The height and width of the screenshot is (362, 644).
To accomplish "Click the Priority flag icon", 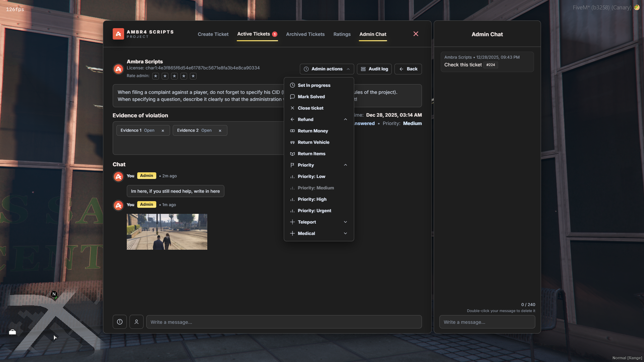I will 292,165.
